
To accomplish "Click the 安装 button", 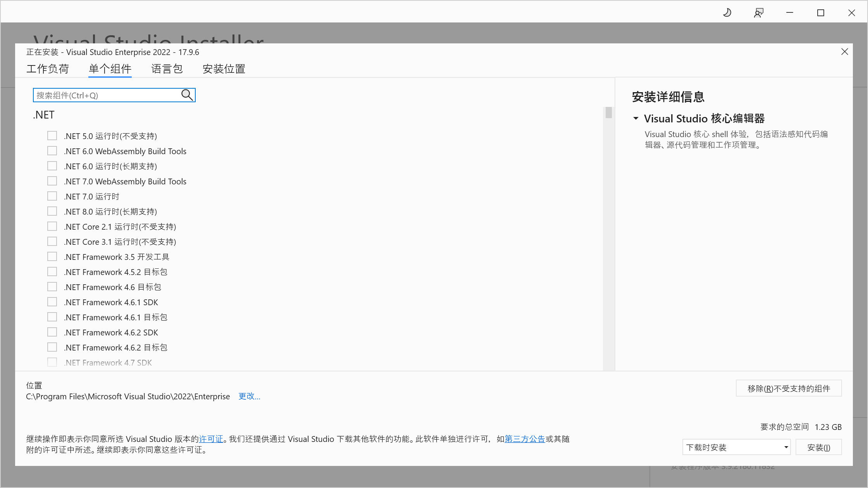I will tap(818, 447).
